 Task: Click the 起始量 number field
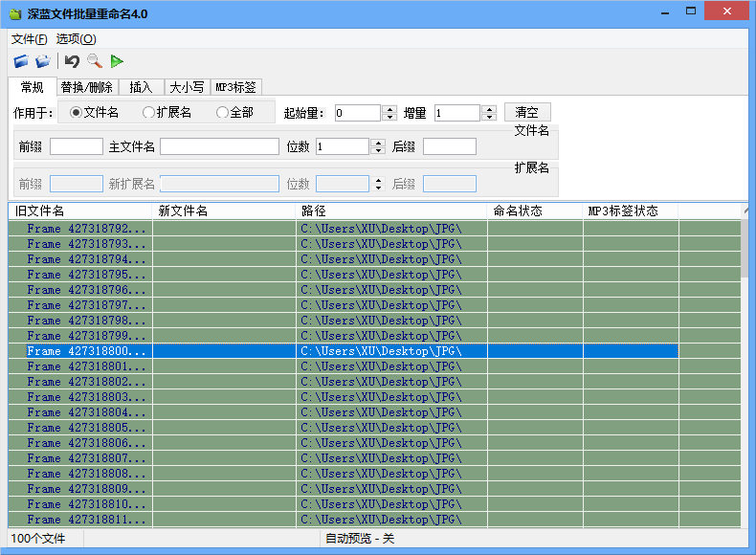tap(358, 113)
